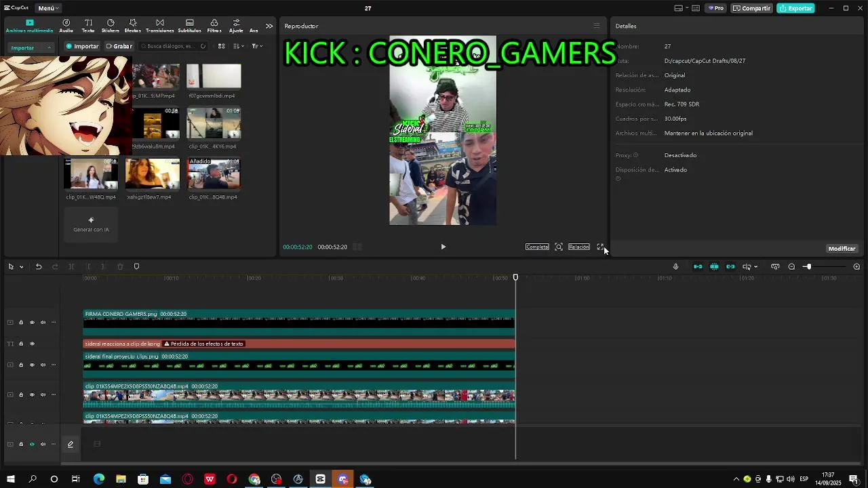
Task: Open more options for FIRMA CONERO GAMERS track
Action: coord(54,323)
